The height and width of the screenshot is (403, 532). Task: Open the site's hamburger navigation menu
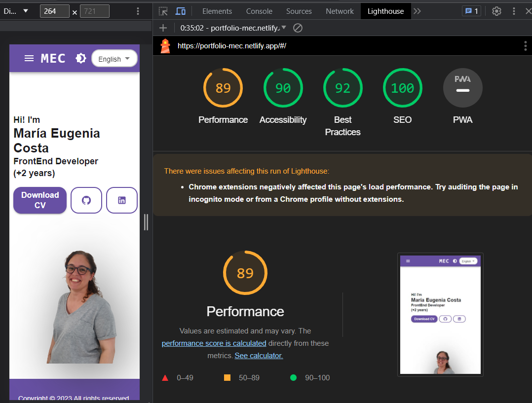[29, 58]
